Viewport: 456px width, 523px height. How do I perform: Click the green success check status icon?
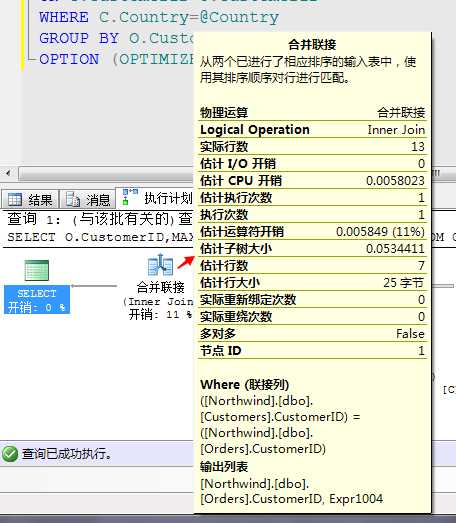click(10, 454)
